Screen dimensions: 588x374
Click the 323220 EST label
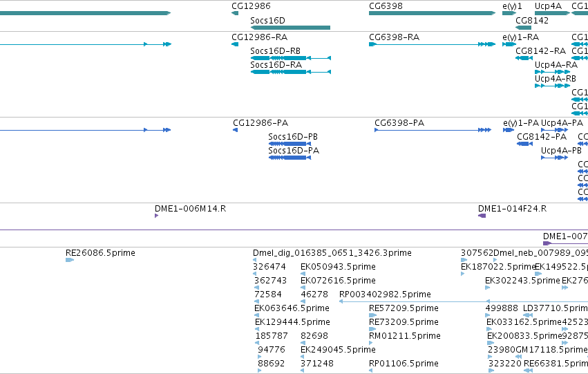[x=505, y=364]
